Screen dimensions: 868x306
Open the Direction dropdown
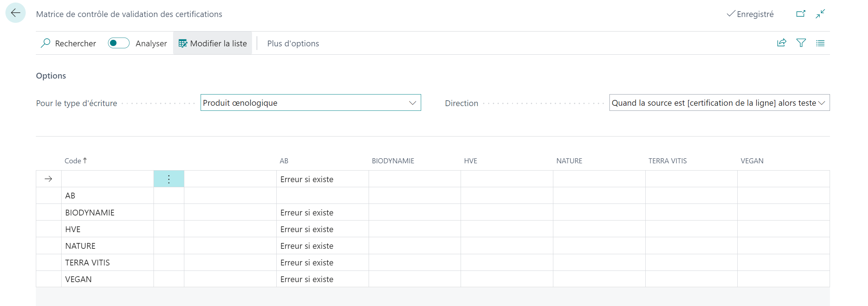point(719,103)
